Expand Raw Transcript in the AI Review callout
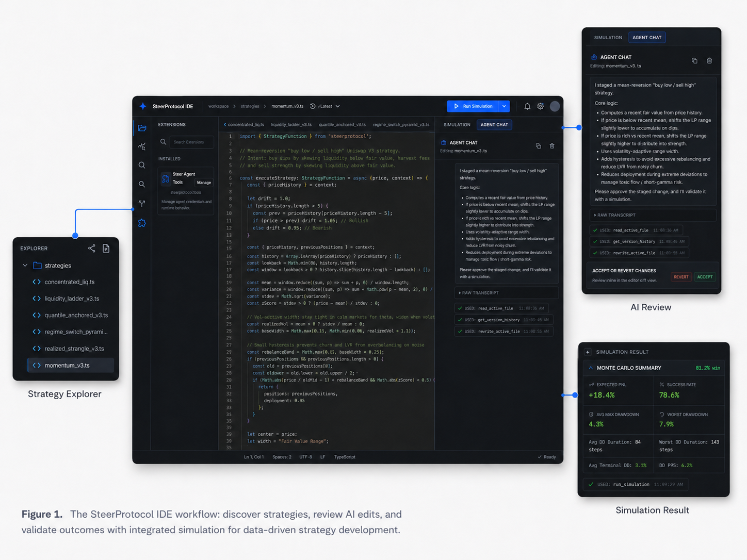Viewport: 747px width, 560px height. coord(653,215)
